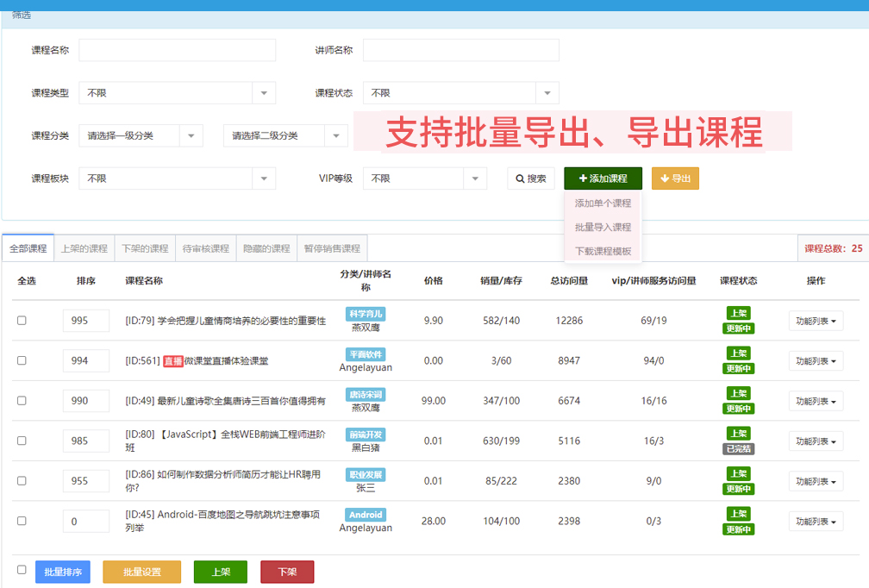Click course title [ID:49] 最新儿童诗歌全集
The height and width of the screenshot is (588, 869).
coord(226,401)
